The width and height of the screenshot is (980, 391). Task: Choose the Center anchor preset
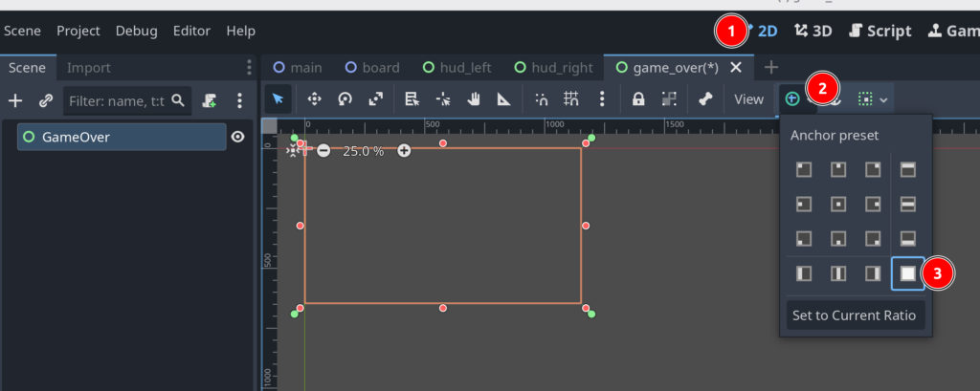click(837, 204)
